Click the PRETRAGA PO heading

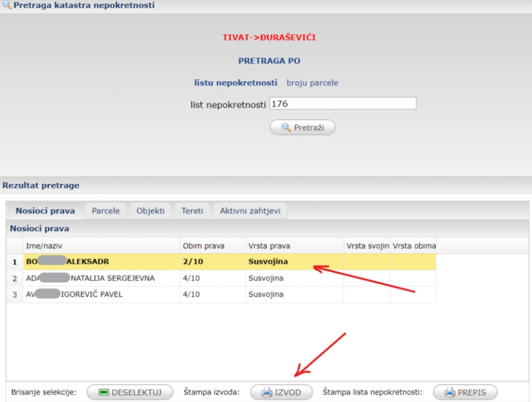(x=269, y=61)
